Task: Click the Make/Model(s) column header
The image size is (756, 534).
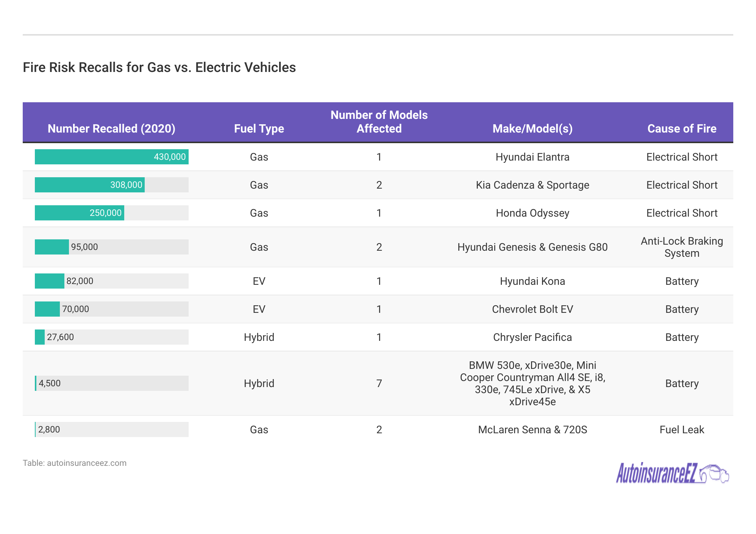Action: pos(532,129)
